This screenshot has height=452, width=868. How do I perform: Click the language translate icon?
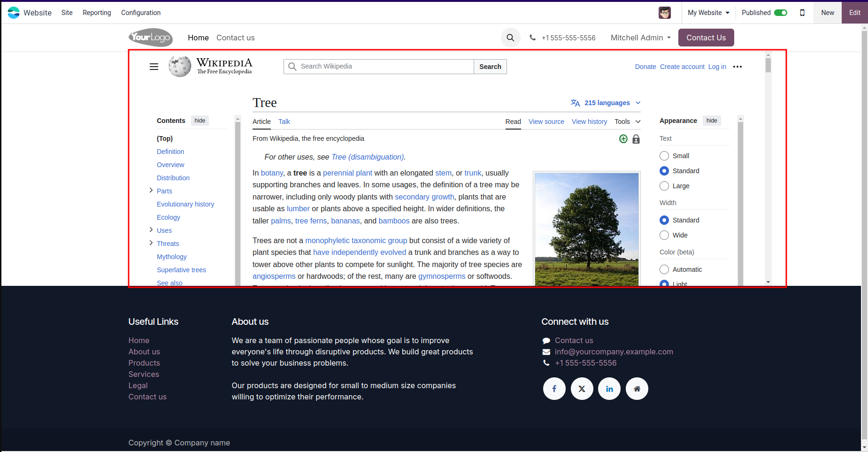(576, 103)
